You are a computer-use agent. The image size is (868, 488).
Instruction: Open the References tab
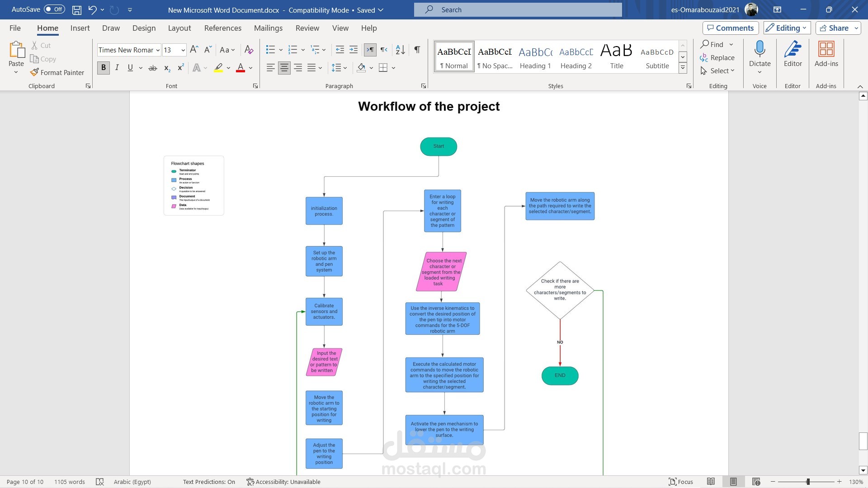tap(223, 28)
